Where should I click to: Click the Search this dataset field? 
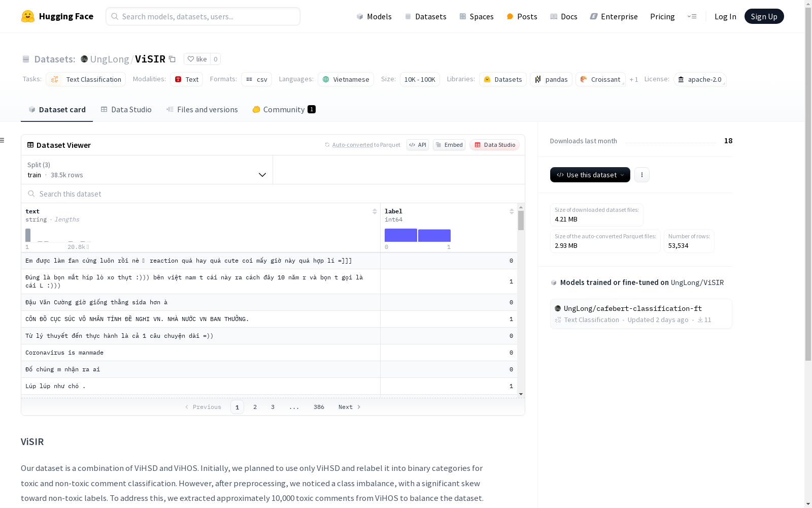(273, 194)
